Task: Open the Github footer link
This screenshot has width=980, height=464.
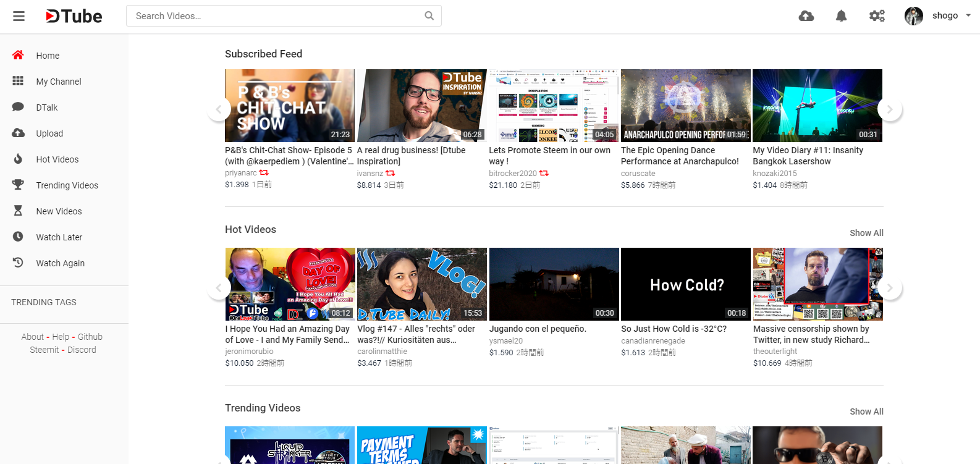Action: pyautogui.click(x=90, y=337)
